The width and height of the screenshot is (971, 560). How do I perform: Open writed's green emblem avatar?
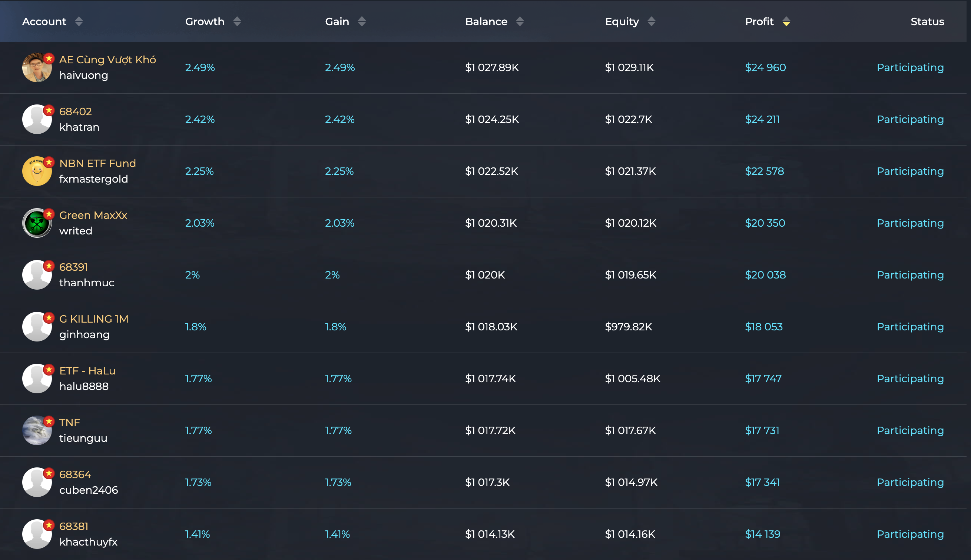(x=37, y=223)
